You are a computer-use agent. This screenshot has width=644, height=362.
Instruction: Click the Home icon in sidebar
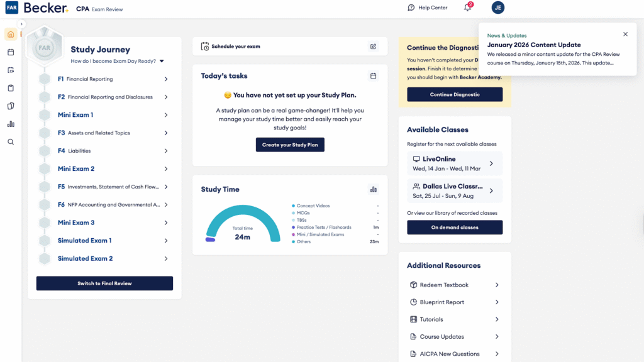pyautogui.click(x=11, y=34)
